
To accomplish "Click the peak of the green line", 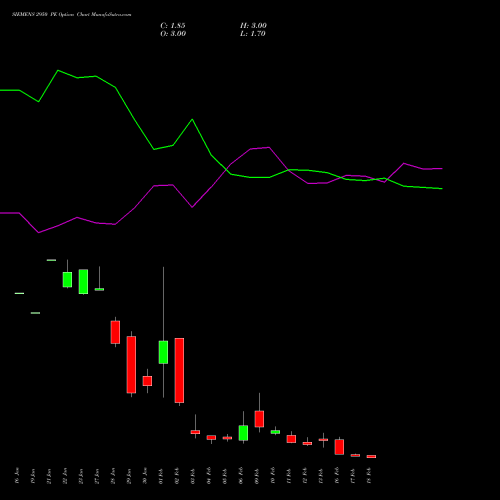I will (x=58, y=70).
